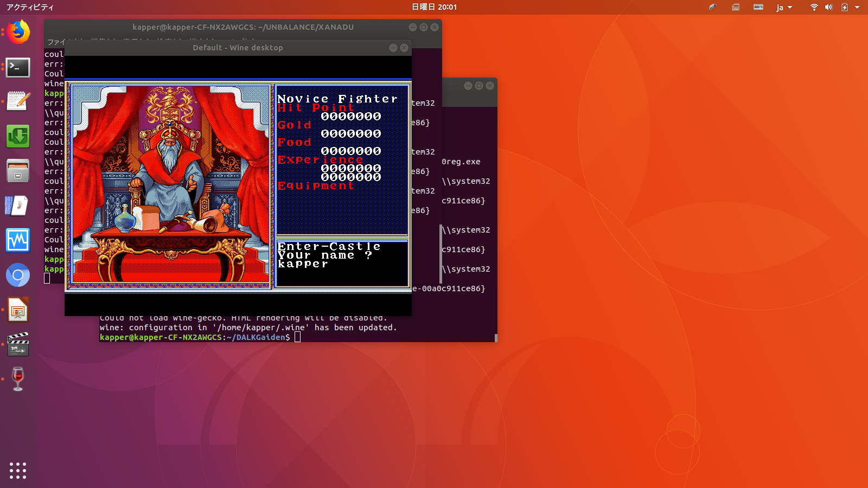Focus the XANADU terminal window title bar
Viewport: 868px width, 488px height.
point(243,27)
